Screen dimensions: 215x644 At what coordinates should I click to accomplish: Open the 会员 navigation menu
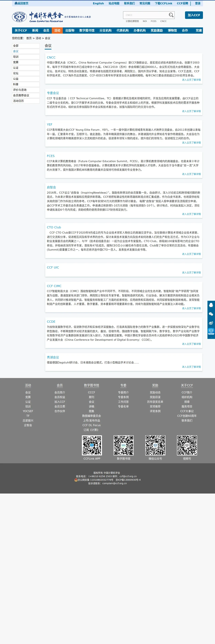(46, 30)
